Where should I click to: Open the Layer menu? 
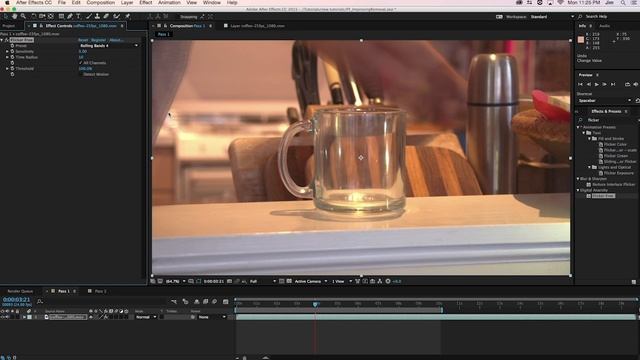pyautogui.click(x=127, y=2)
